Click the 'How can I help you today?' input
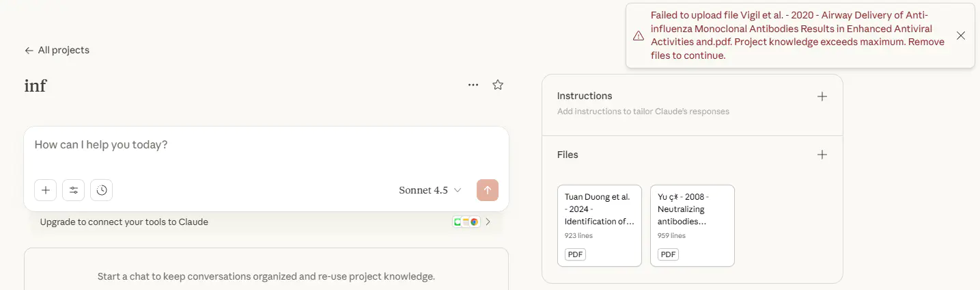The width and height of the screenshot is (980, 290). (x=266, y=145)
